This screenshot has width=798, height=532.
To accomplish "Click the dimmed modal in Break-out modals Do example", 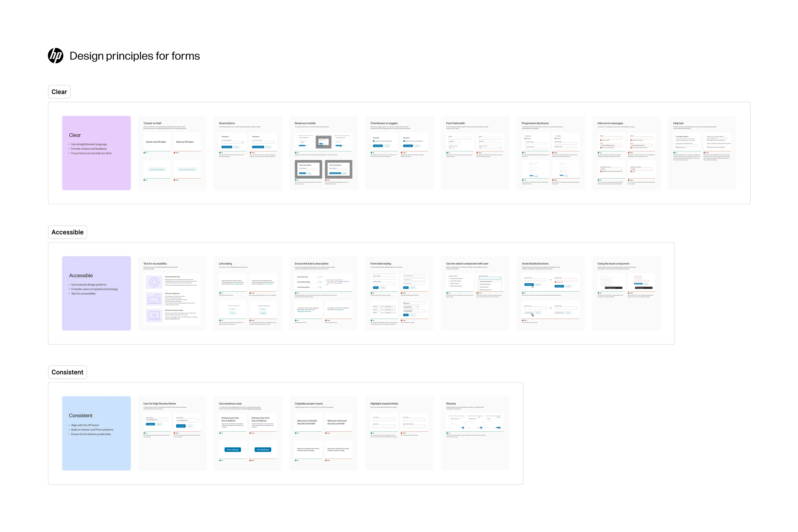I will pyautogui.click(x=323, y=142).
